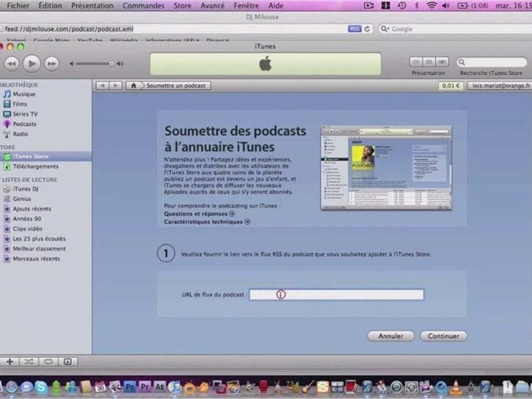Click the Annuler button
This screenshot has height=399, width=532.
391,336
